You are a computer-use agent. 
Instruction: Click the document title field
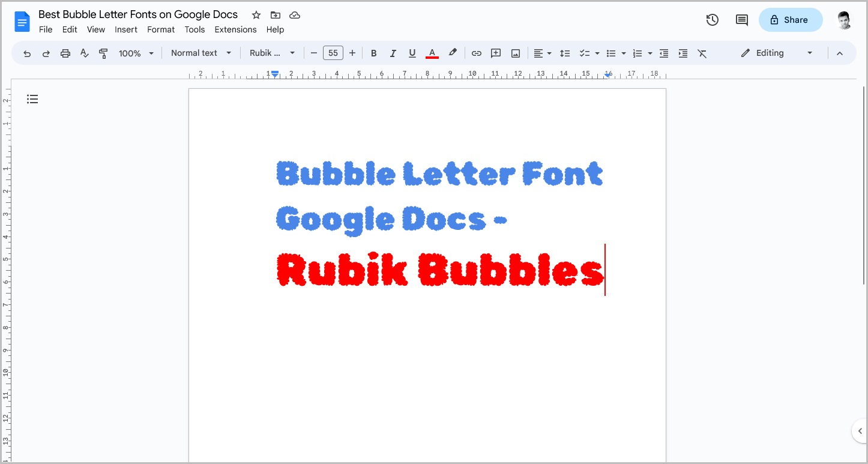point(138,14)
